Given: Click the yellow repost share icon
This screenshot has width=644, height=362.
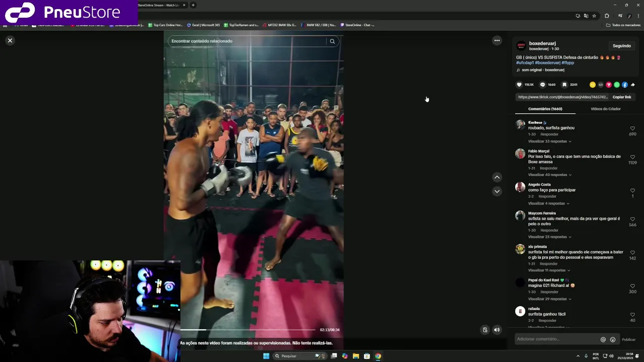Looking at the screenshot, I should click(593, 84).
